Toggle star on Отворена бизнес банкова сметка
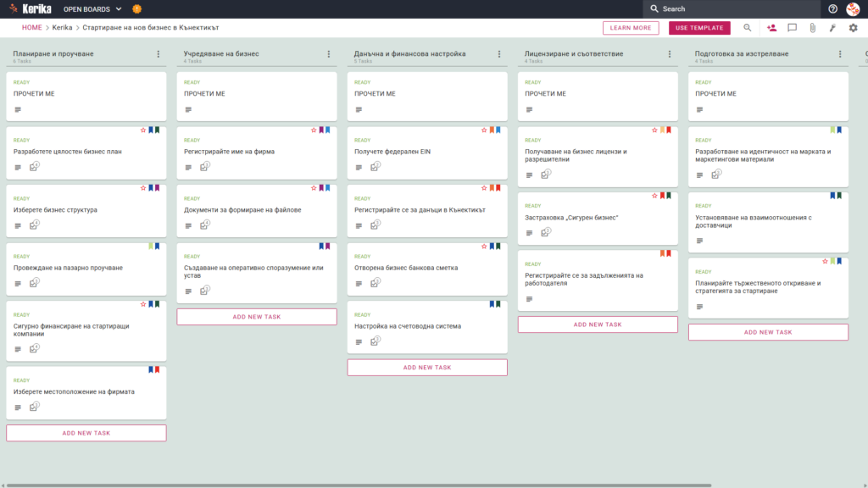This screenshot has width=868, height=488. [x=484, y=247]
